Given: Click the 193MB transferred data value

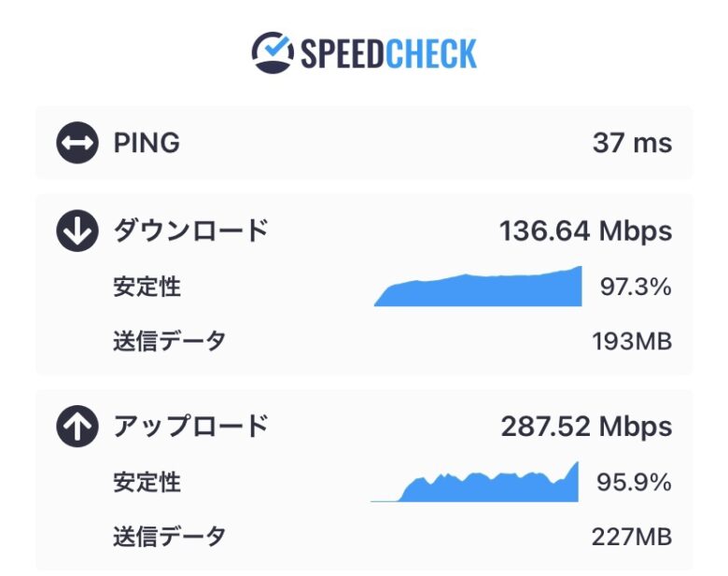Looking at the screenshot, I should (632, 342).
